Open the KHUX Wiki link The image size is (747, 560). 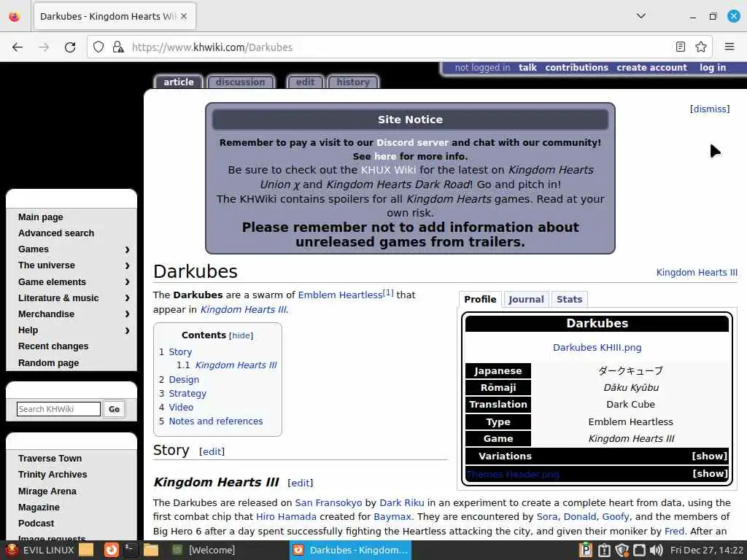click(x=388, y=170)
